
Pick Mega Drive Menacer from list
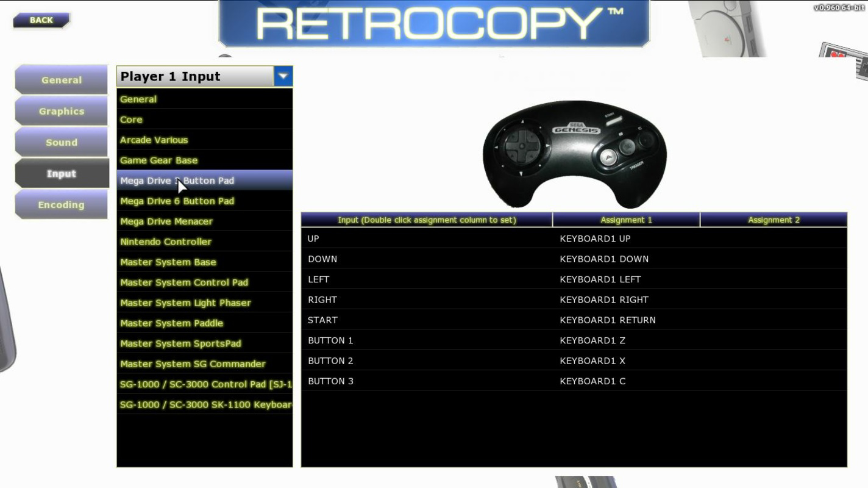pos(204,221)
